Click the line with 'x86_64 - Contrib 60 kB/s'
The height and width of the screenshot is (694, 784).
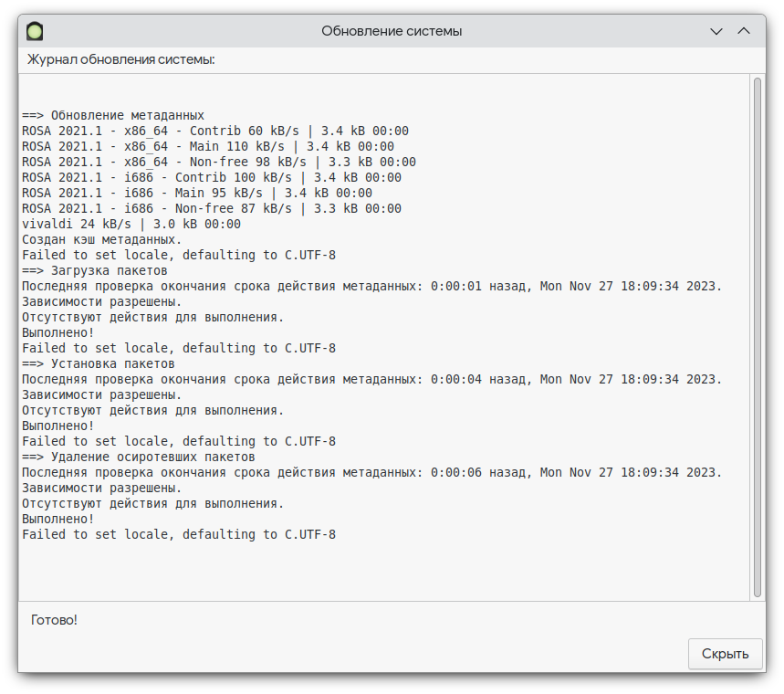pyautogui.click(x=215, y=131)
